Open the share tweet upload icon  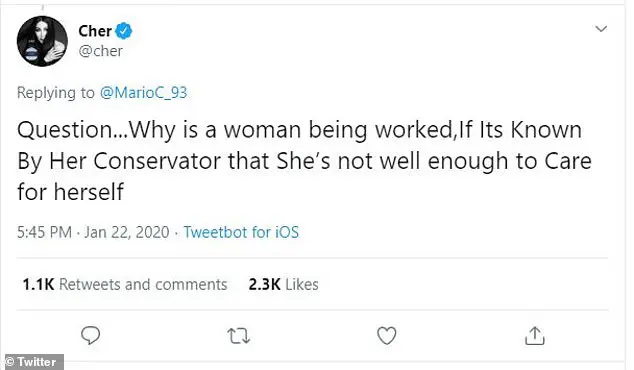535,335
